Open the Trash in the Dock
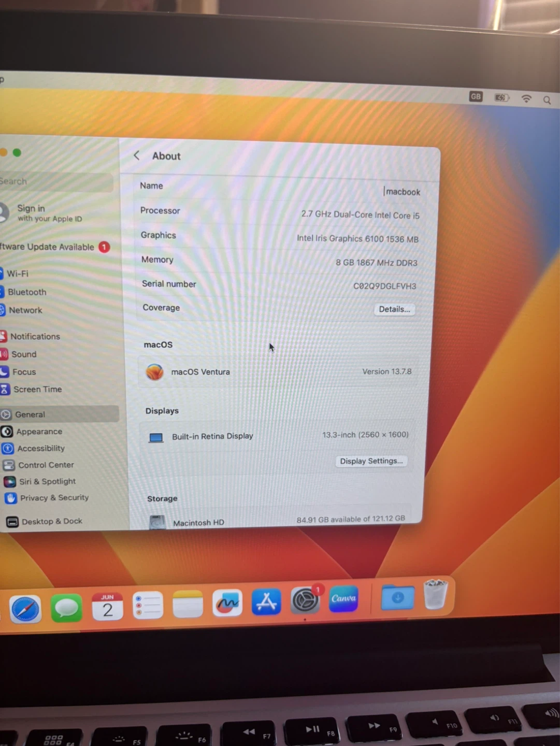The image size is (560, 746). point(435,594)
